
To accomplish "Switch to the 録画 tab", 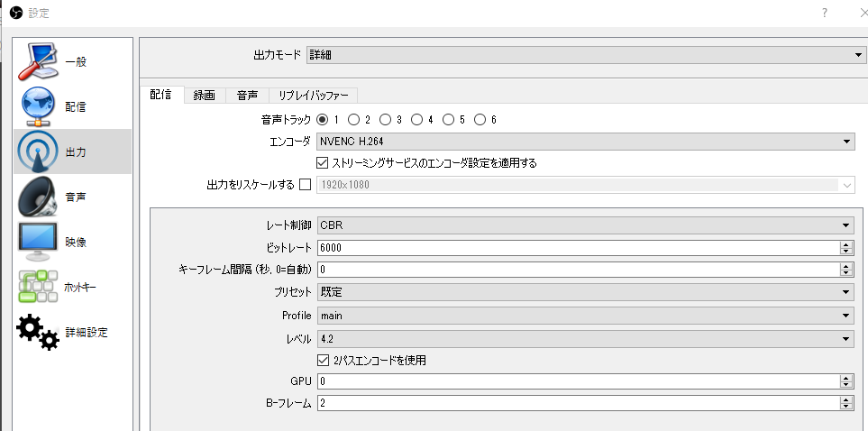I will coord(205,96).
